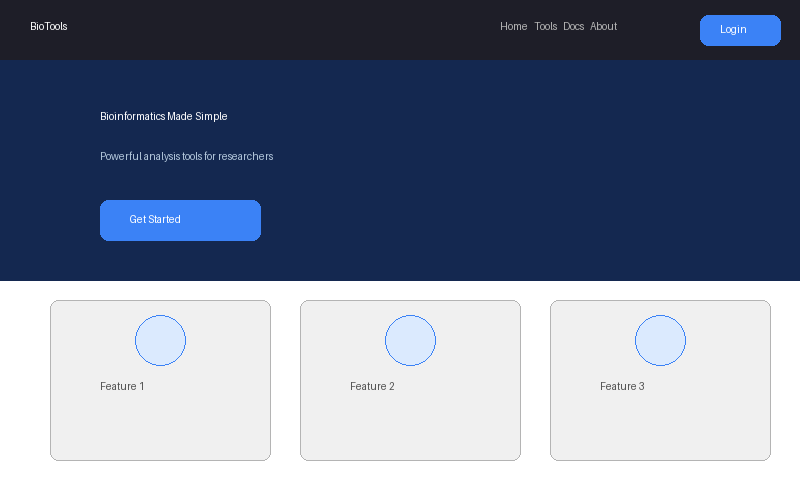800x500 pixels.
Task: Select the circular icon above Feature 2
Action: tap(410, 340)
